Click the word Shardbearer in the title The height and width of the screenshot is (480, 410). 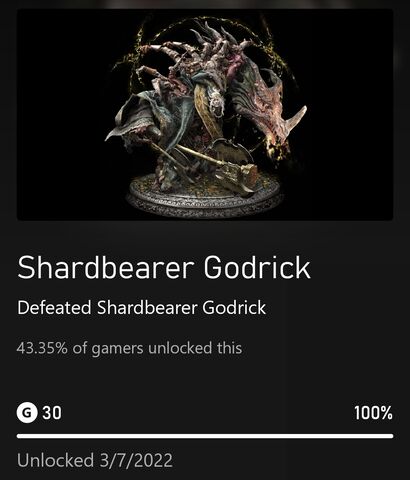106,267
